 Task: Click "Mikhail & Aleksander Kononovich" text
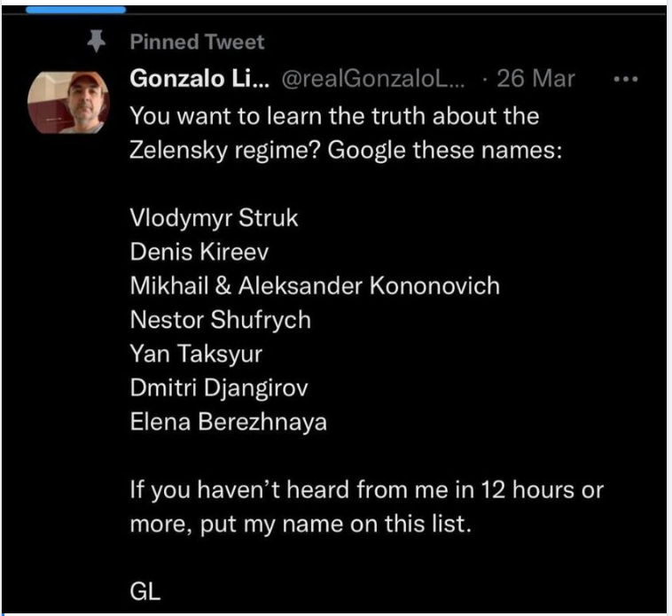point(315,286)
